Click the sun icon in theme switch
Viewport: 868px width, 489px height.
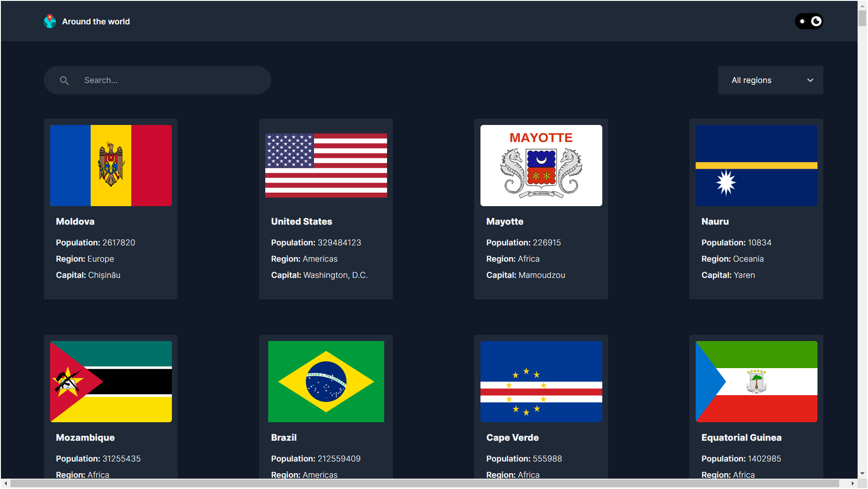(x=802, y=21)
